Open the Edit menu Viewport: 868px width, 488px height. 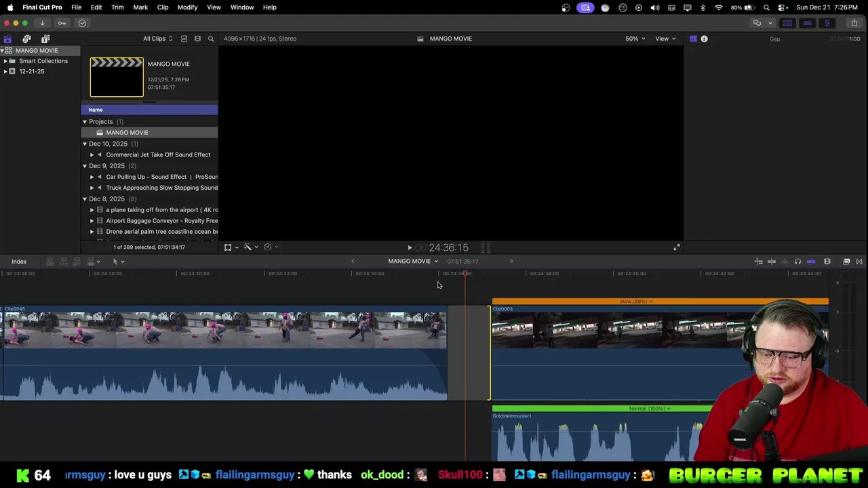pos(96,7)
